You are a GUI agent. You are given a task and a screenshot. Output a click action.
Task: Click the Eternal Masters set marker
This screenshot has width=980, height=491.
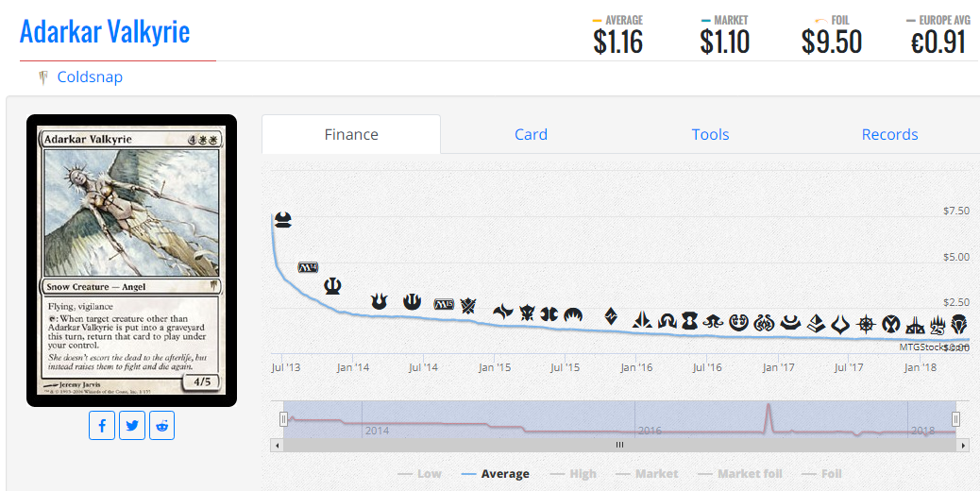(689, 321)
